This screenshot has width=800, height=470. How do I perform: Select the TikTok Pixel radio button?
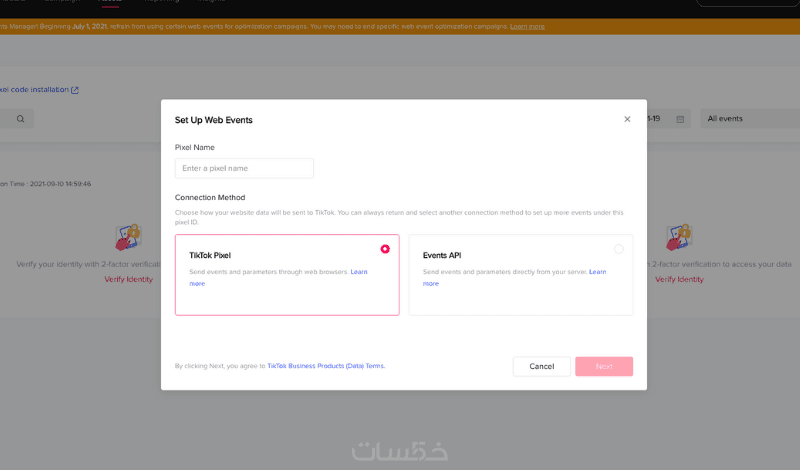(385, 249)
